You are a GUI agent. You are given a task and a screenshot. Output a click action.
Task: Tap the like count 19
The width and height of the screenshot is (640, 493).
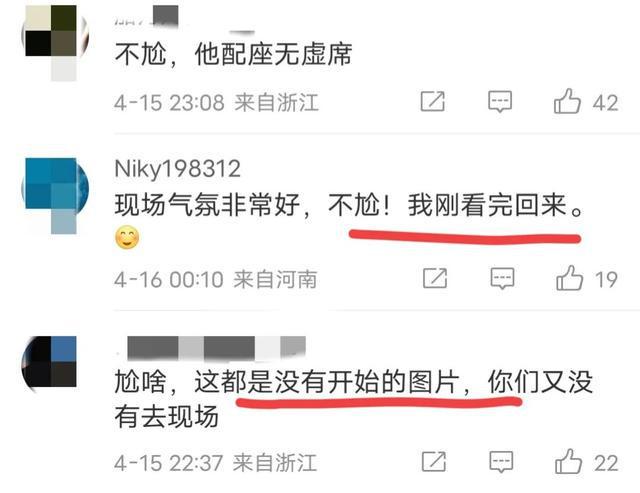click(605, 280)
